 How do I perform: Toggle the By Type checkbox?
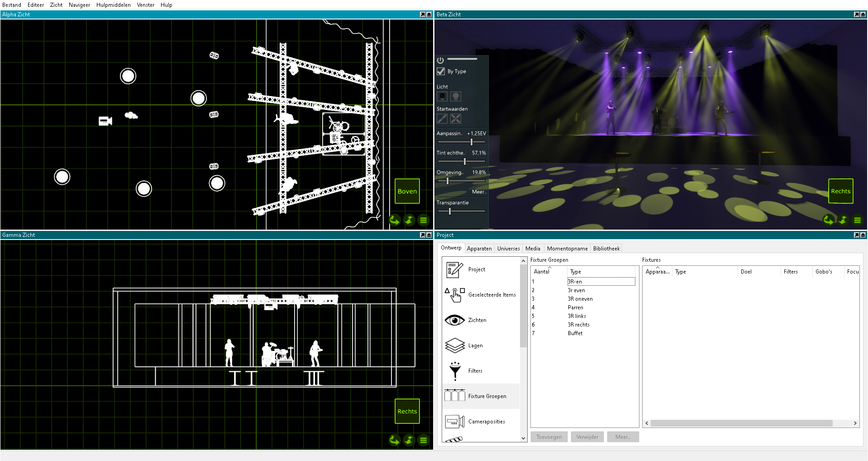click(x=441, y=72)
